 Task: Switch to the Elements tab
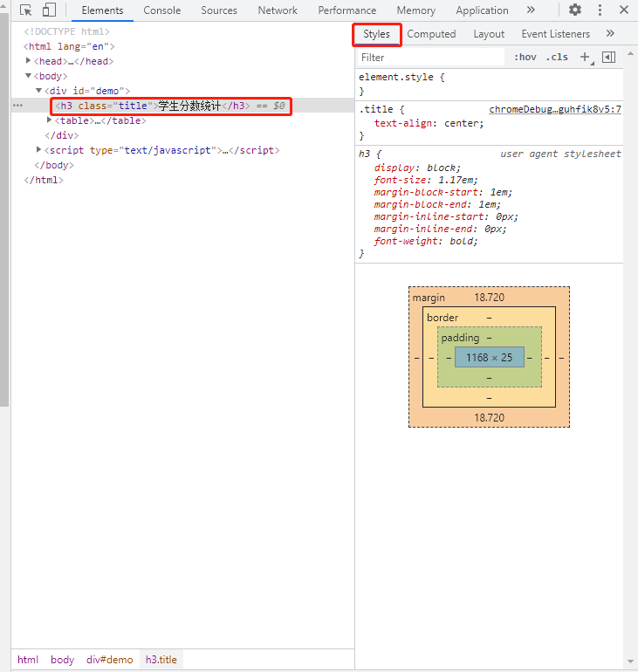point(102,10)
